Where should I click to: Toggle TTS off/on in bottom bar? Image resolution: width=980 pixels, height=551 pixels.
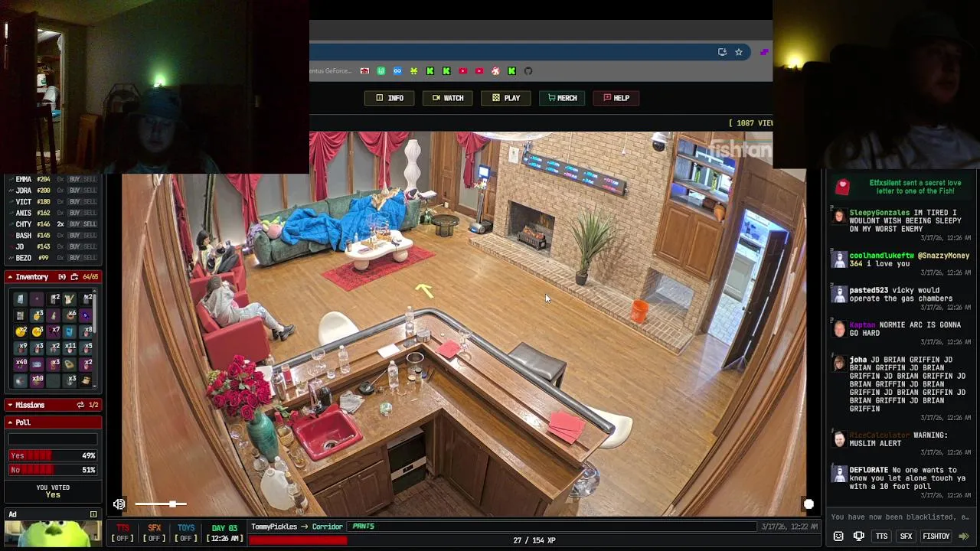(x=122, y=533)
